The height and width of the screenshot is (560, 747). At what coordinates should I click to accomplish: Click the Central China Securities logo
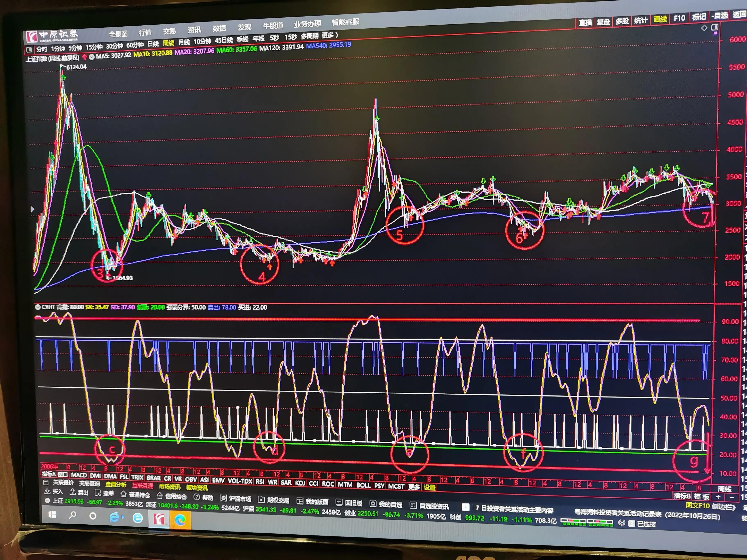pos(52,36)
